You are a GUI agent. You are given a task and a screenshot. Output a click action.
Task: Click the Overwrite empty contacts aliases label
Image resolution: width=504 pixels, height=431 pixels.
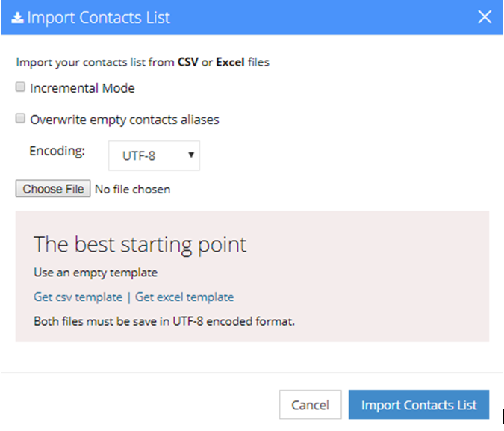pyautogui.click(x=124, y=119)
